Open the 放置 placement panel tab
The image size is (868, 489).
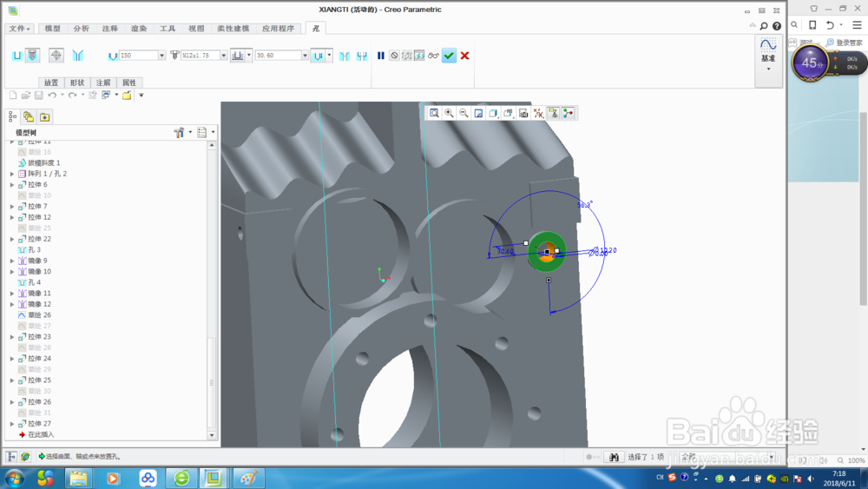pyautogui.click(x=51, y=83)
